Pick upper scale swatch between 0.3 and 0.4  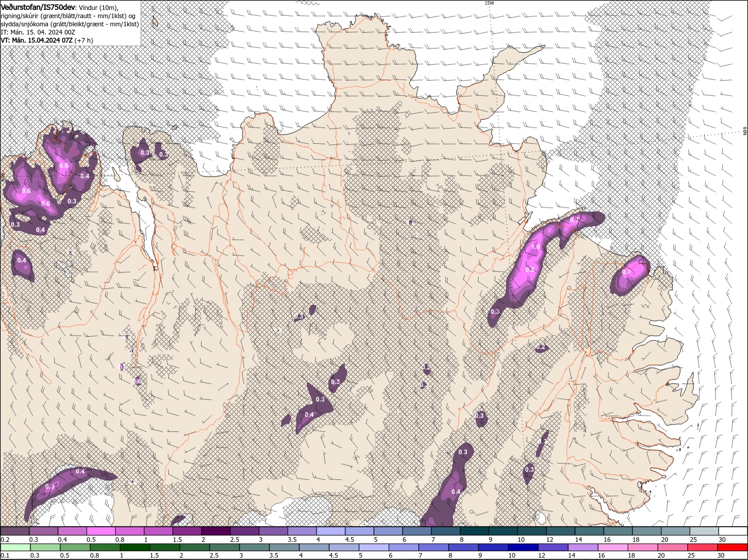(43, 531)
